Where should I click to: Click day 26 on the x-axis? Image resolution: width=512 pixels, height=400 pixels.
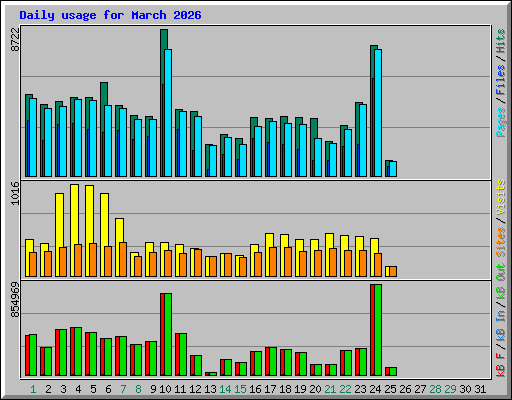click(405, 389)
